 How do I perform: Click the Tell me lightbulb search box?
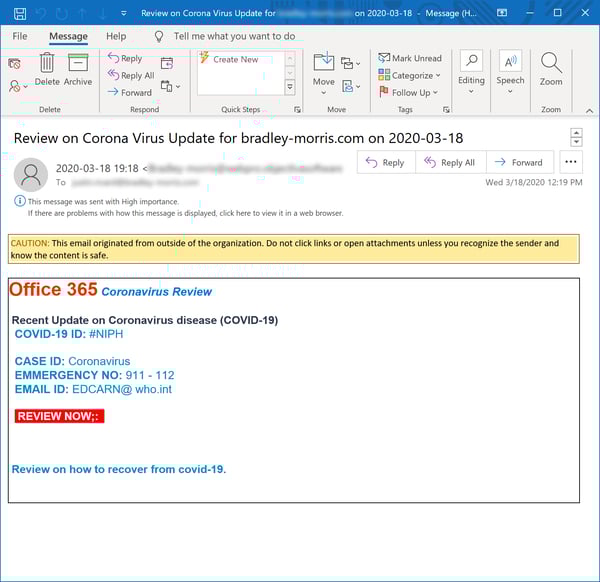pos(234,36)
